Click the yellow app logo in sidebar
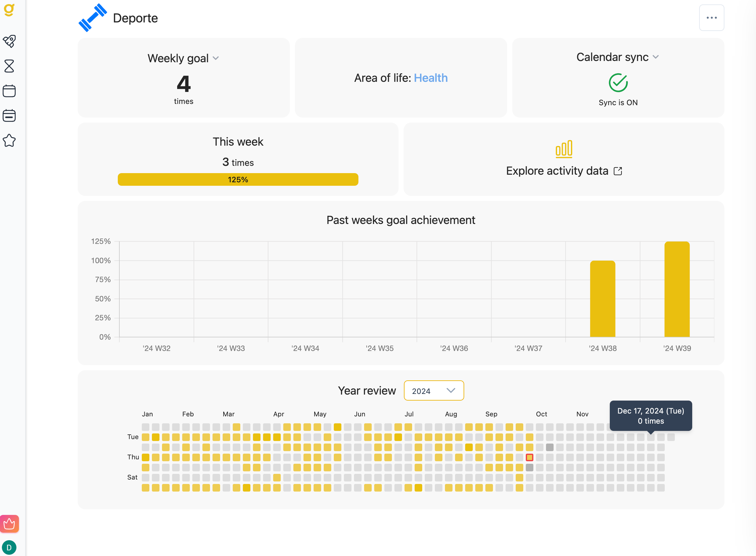The width and height of the screenshot is (756, 556). pos(9,9)
